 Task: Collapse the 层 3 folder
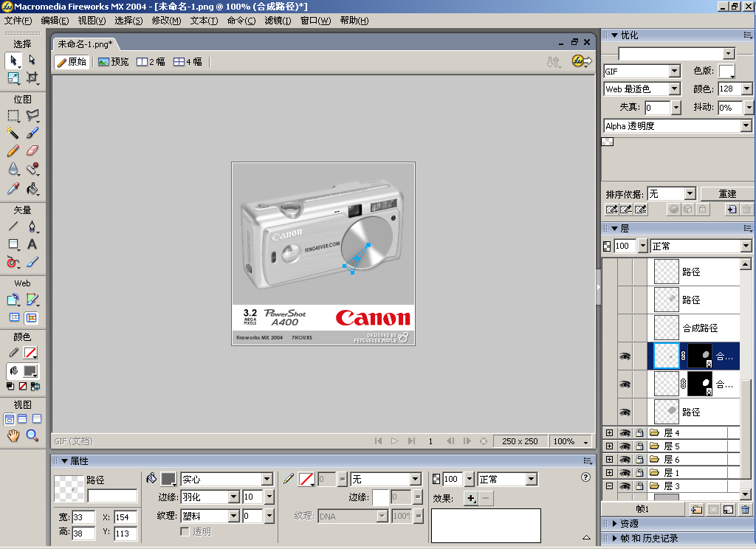click(609, 486)
